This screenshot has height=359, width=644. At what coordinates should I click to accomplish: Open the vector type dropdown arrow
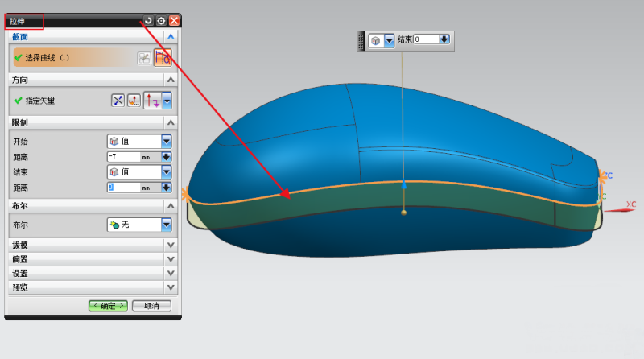[x=167, y=101]
